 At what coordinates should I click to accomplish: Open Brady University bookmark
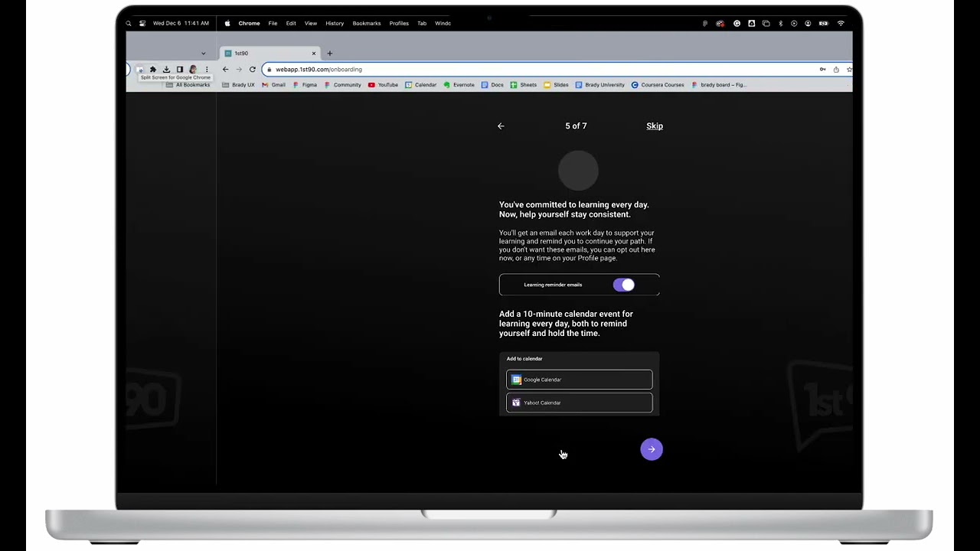click(x=599, y=85)
